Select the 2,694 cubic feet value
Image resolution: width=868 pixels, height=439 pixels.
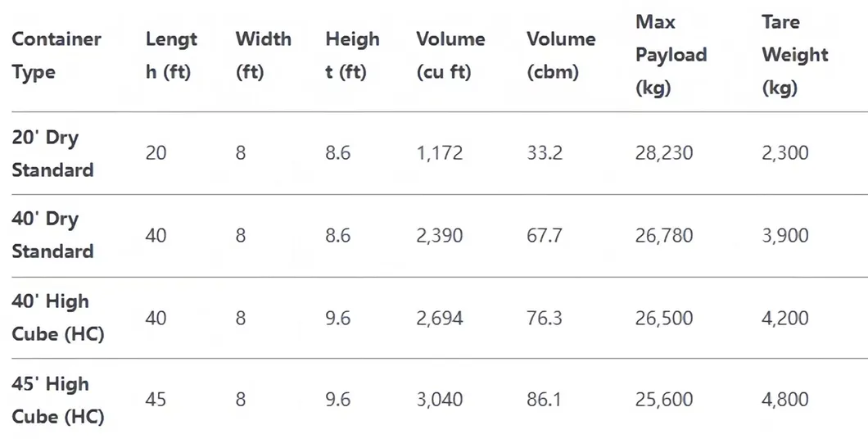tap(440, 318)
